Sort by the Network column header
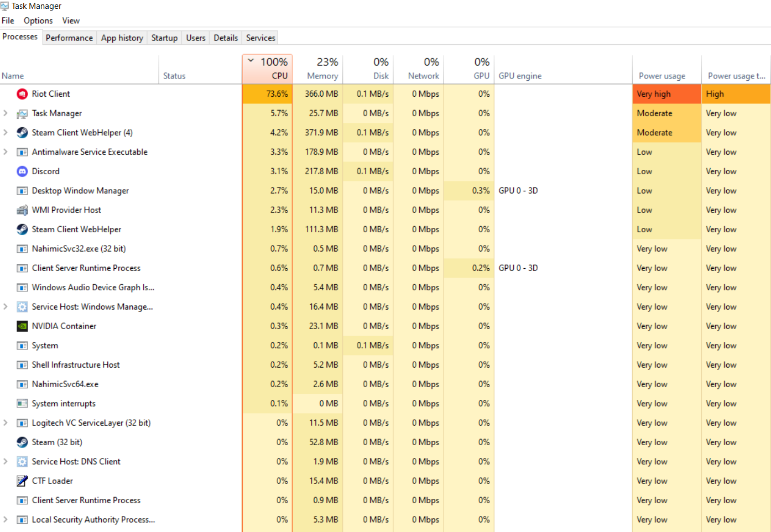The height and width of the screenshot is (532, 771). coord(419,70)
